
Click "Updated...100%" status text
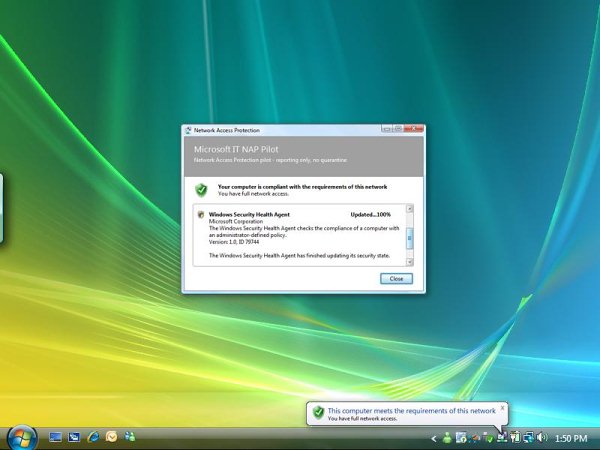[370, 215]
